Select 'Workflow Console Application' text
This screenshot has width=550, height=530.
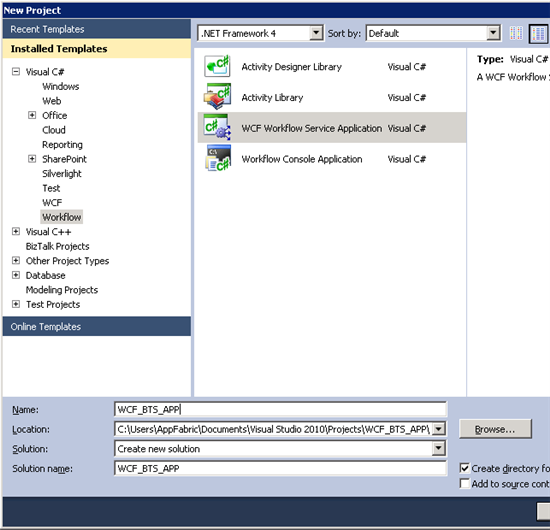(x=302, y=159)
